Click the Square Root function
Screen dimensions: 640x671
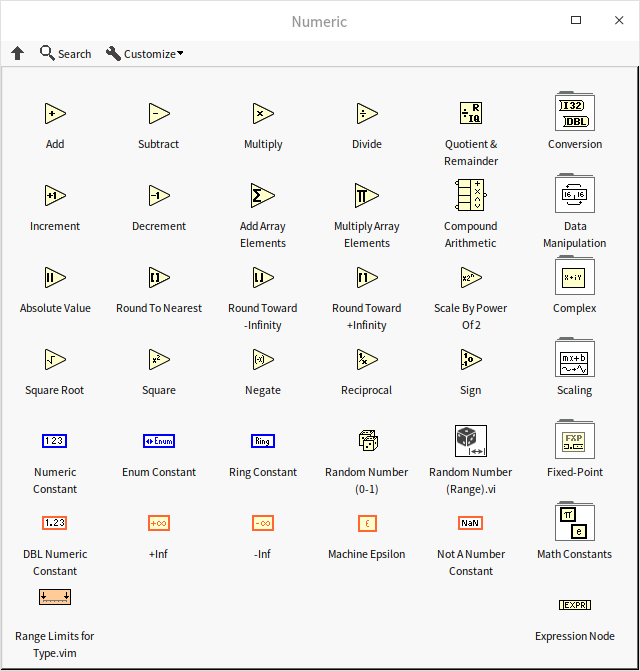55,359
